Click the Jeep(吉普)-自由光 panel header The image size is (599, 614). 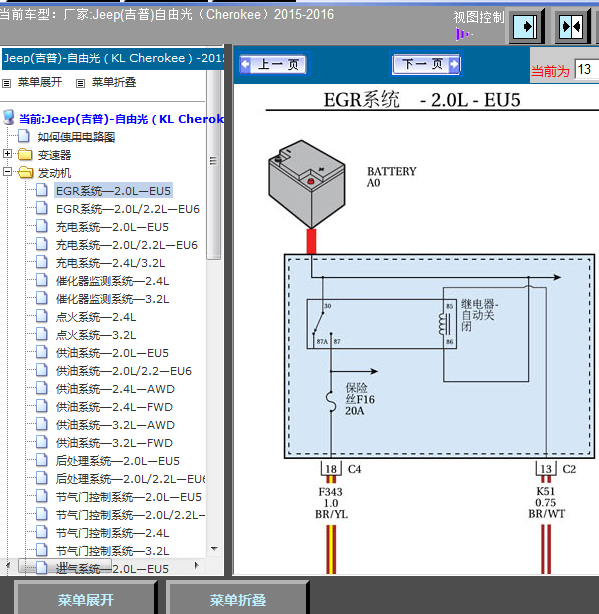(x=113, y=59)
